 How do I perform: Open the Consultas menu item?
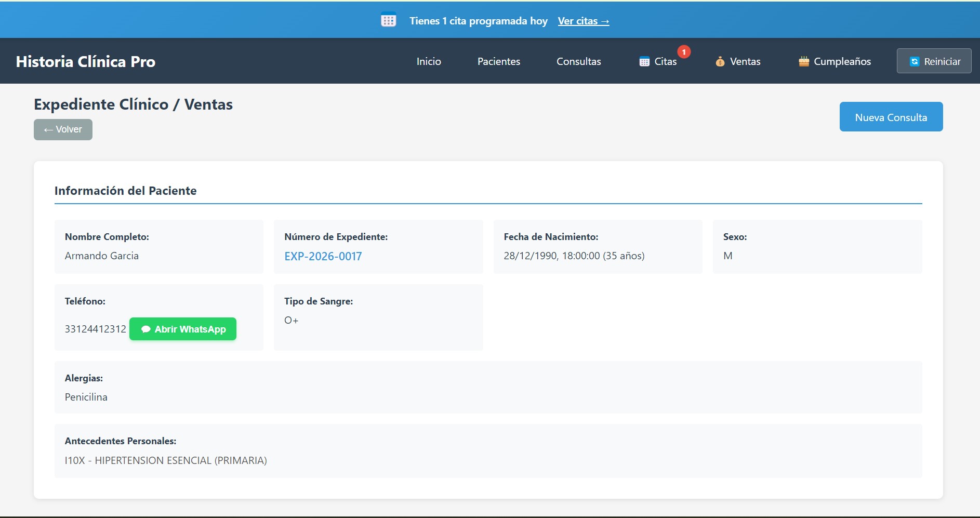[x=578, y=61]
